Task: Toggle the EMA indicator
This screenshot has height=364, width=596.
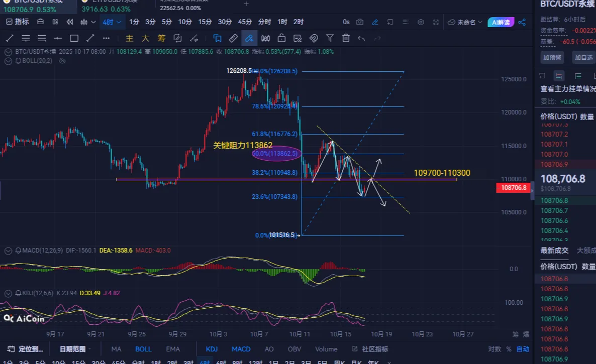Action: 172,349
